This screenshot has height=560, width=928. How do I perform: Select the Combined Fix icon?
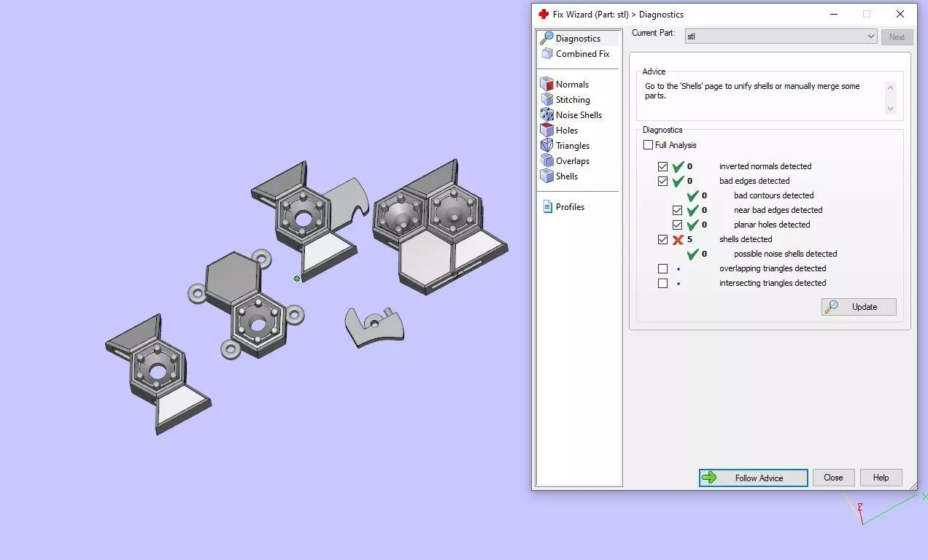click(x=546, y=54)
